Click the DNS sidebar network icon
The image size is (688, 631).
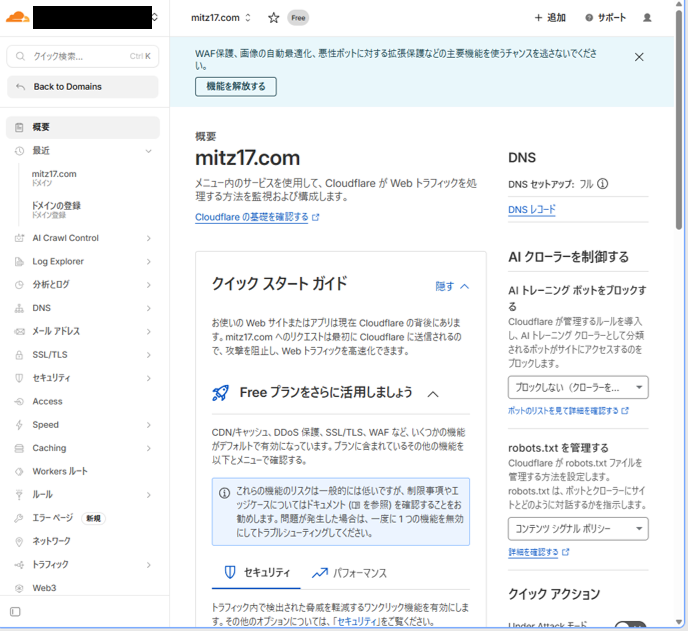(19, 308)
